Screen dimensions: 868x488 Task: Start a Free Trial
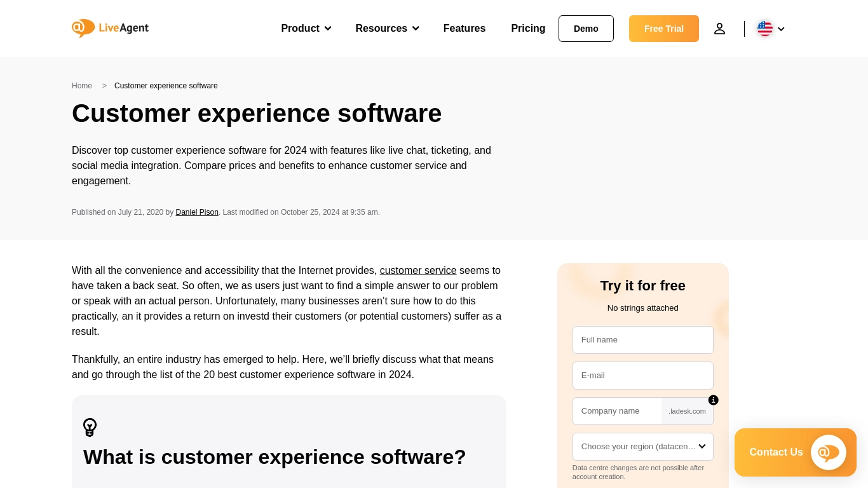tap(663, 29)
